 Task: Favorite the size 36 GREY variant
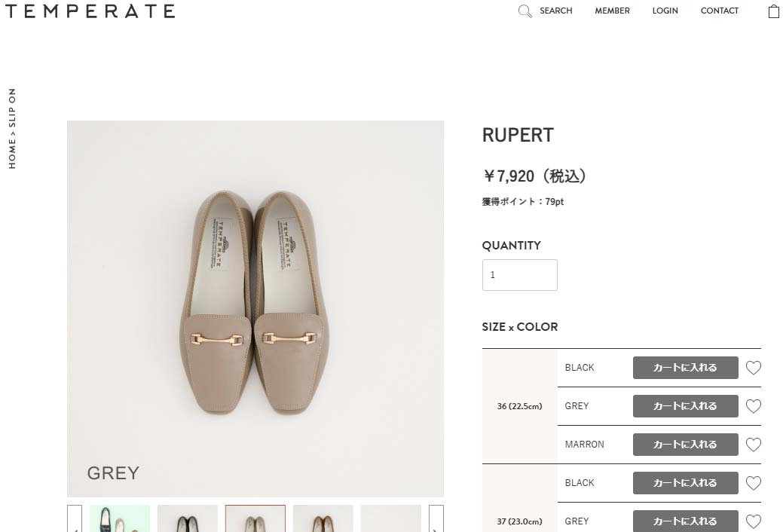tap(753, 406)
